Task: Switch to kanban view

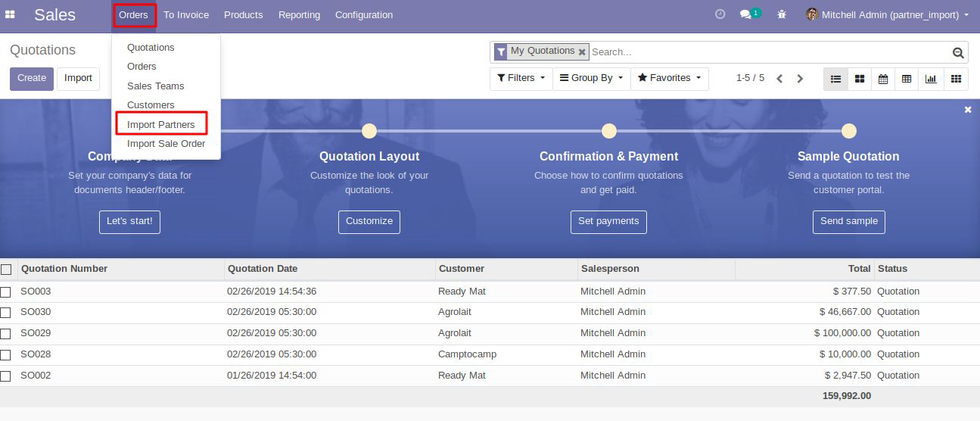Action: 860,78
